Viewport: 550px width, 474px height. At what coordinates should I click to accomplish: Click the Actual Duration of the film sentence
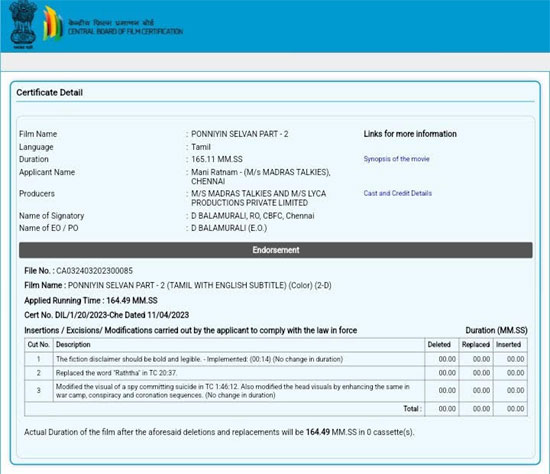(219, 432)
